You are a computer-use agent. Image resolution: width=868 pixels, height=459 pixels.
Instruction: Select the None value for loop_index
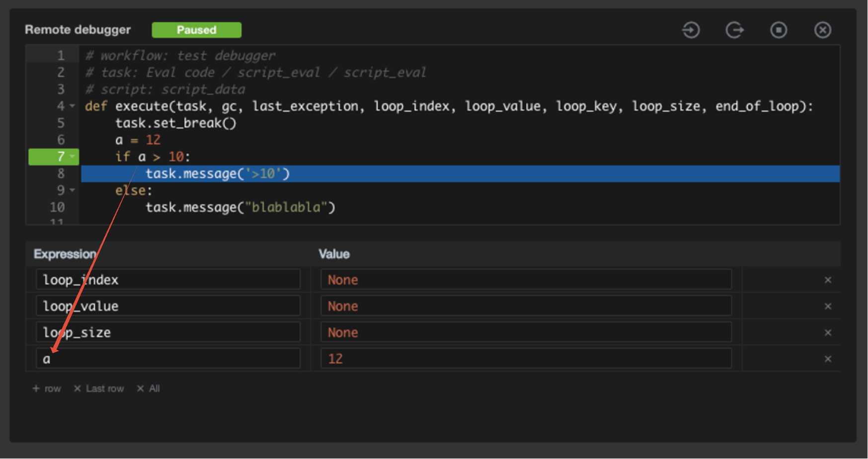click(526, 280)
